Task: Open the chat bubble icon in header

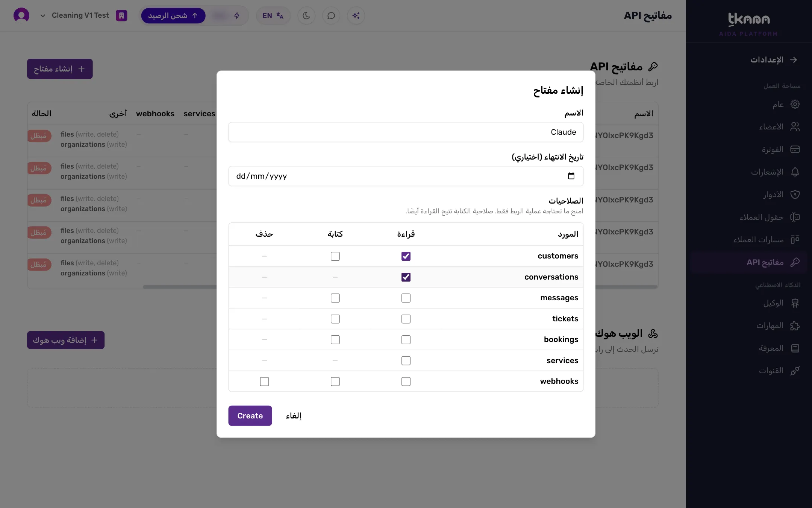Action: (331, 15)
